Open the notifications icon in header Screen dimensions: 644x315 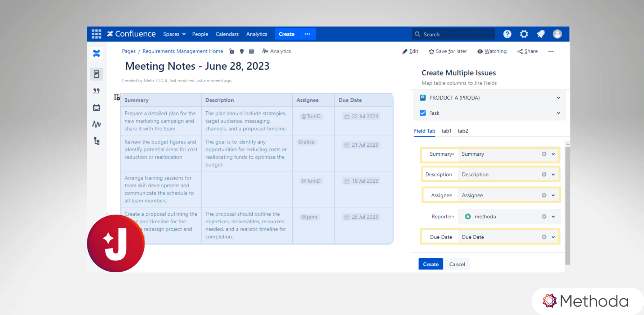tap(541, 34)
